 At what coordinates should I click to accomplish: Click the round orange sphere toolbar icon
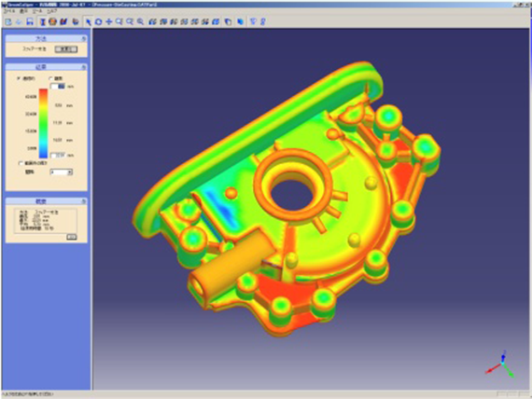[52, 21]
